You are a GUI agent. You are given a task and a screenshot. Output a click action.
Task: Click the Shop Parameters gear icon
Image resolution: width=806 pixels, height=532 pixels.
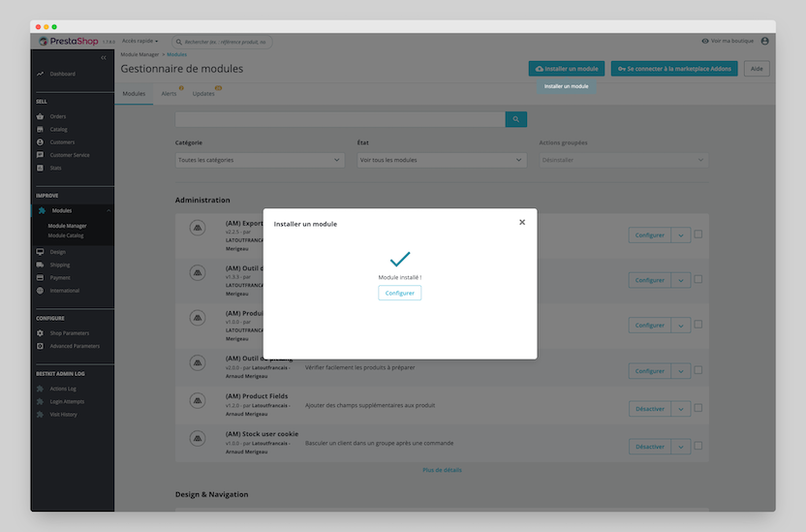pos(40,333)
